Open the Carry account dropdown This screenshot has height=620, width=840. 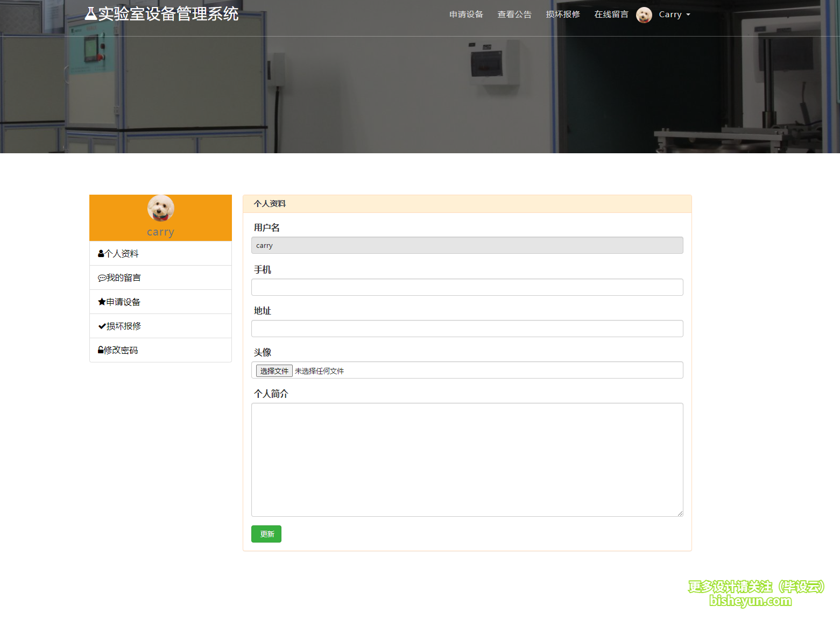(x=670, y=15)
